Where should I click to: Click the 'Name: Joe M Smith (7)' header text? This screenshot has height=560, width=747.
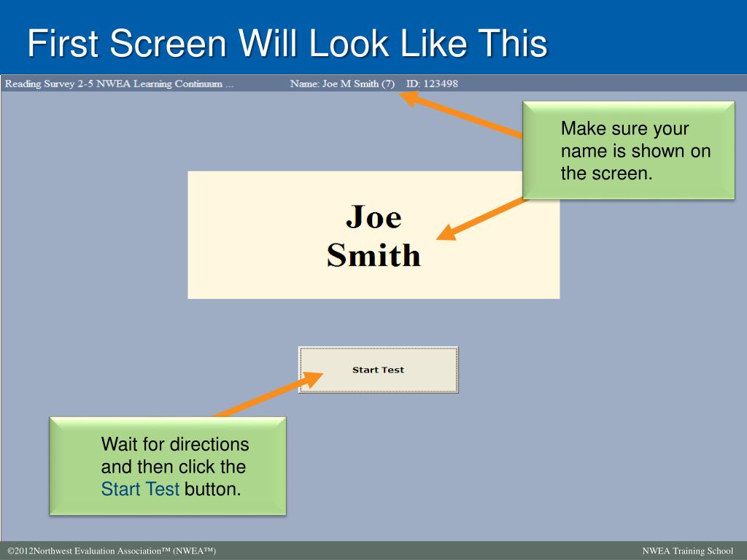pos(342,84)
